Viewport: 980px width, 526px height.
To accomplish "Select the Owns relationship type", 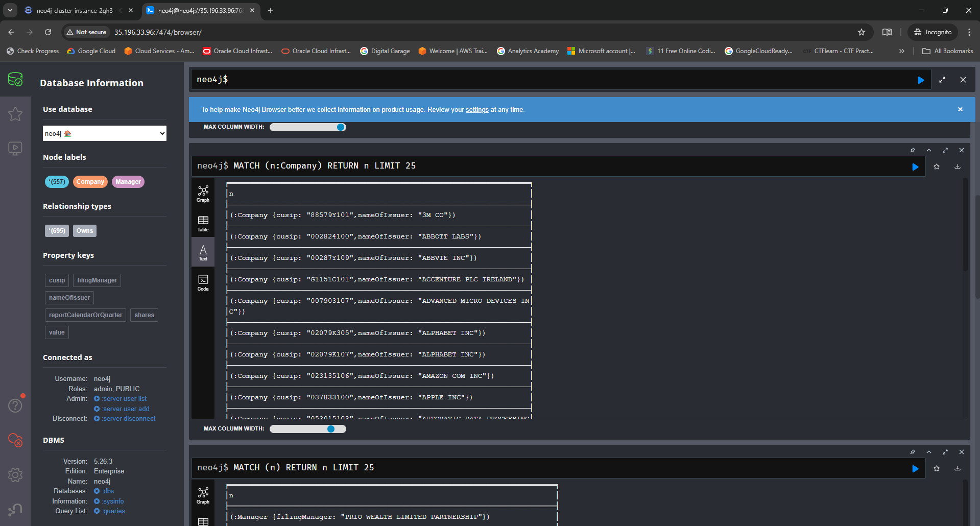I will [x=85, y=231].
